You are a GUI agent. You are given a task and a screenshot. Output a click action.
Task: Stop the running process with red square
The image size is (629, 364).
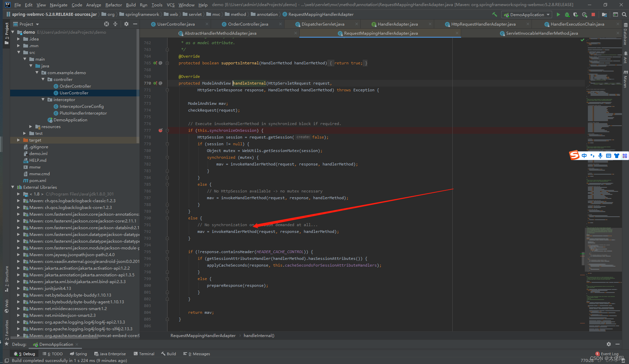(593, 14)
